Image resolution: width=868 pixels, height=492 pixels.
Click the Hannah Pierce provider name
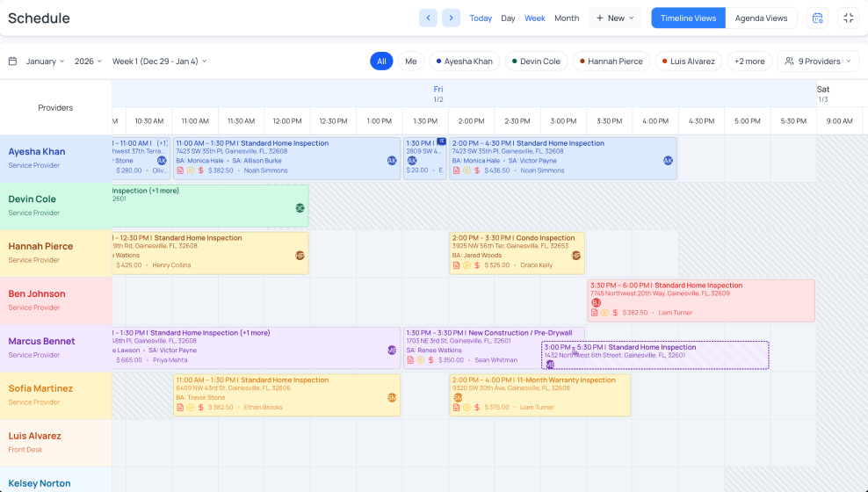tap(40, 246)
